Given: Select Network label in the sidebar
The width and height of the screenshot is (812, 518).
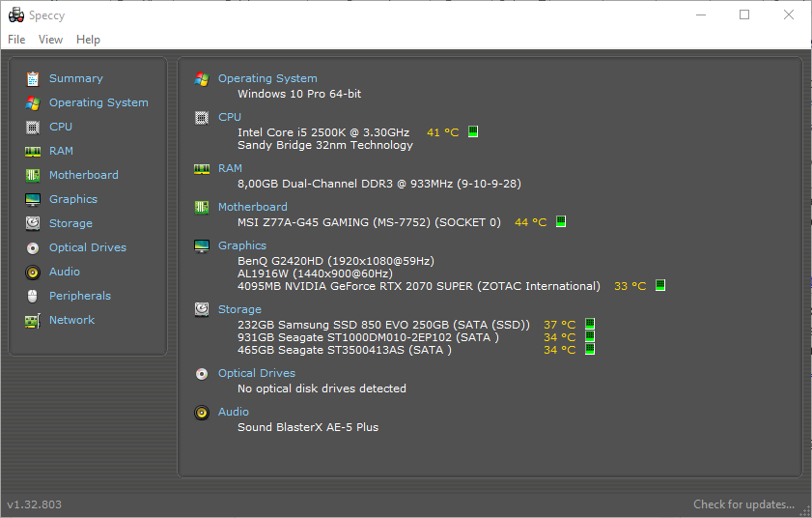Looking at the screenshot, I should pyautogui.click(x=72, y=320).
